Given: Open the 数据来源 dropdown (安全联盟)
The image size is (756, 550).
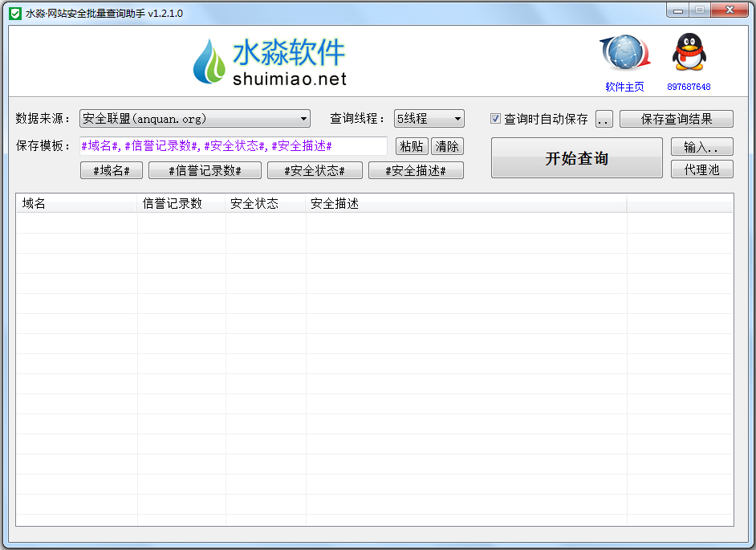Looking at the screenshot, I should 195,119.
